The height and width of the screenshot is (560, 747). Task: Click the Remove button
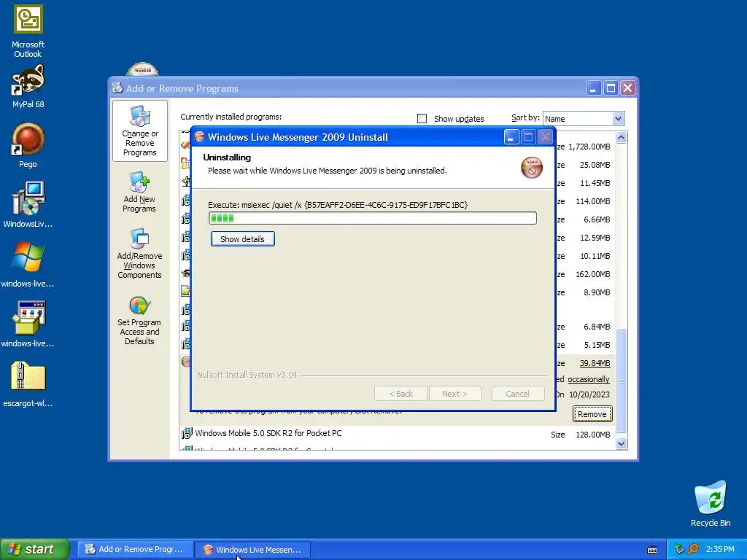[592, 414]
